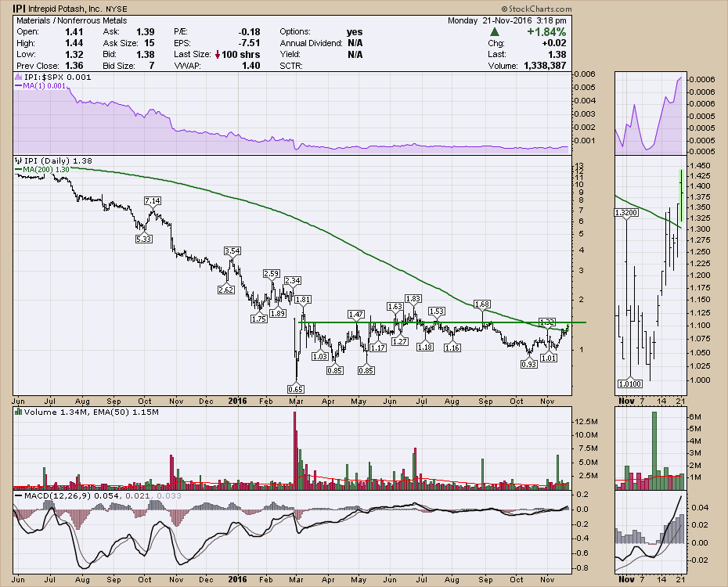
Task: Click the 1.83 high price label
Action: pyautogui.click(x=413, y=299)
